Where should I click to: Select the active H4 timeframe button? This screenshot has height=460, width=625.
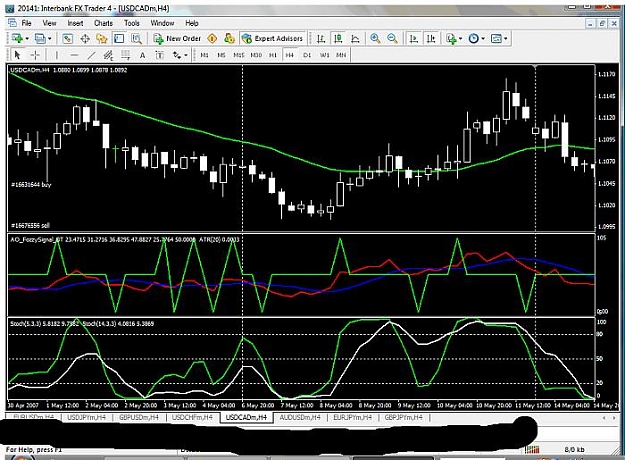pos(290,55)
